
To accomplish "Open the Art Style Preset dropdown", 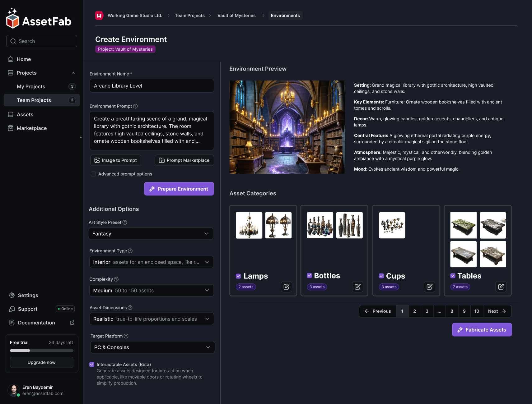I will [x=151, y=233].
